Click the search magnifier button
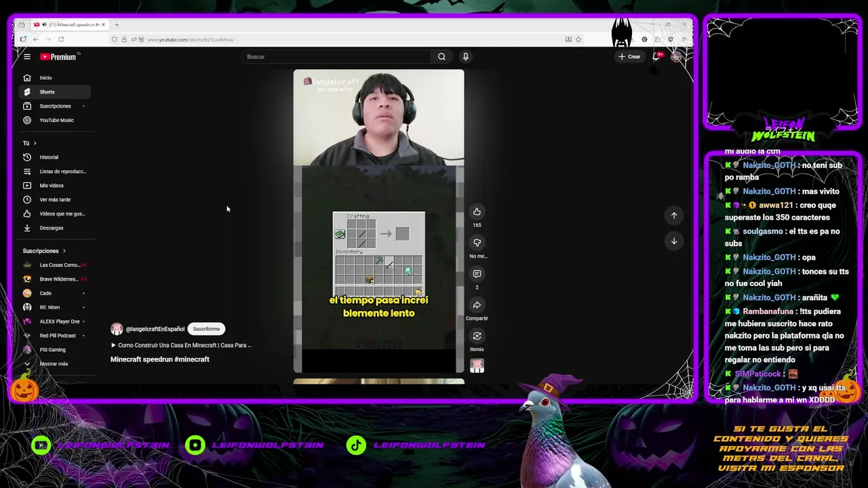The width and height of the screenshot is (868, 488). 441,57
